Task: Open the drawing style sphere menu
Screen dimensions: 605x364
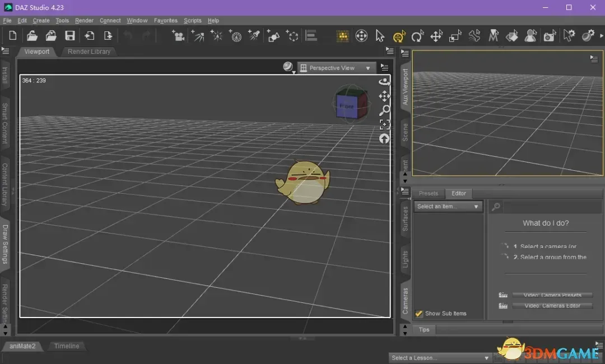Action: (287, 66)
